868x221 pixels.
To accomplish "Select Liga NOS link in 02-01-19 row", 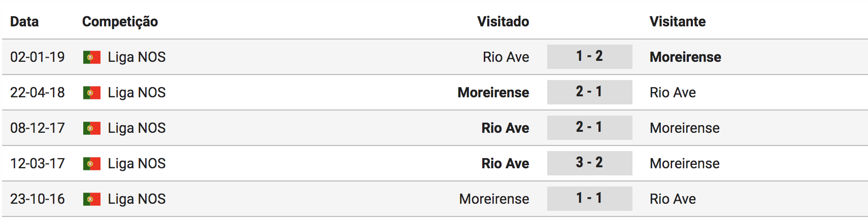I will tap(137, 57).
